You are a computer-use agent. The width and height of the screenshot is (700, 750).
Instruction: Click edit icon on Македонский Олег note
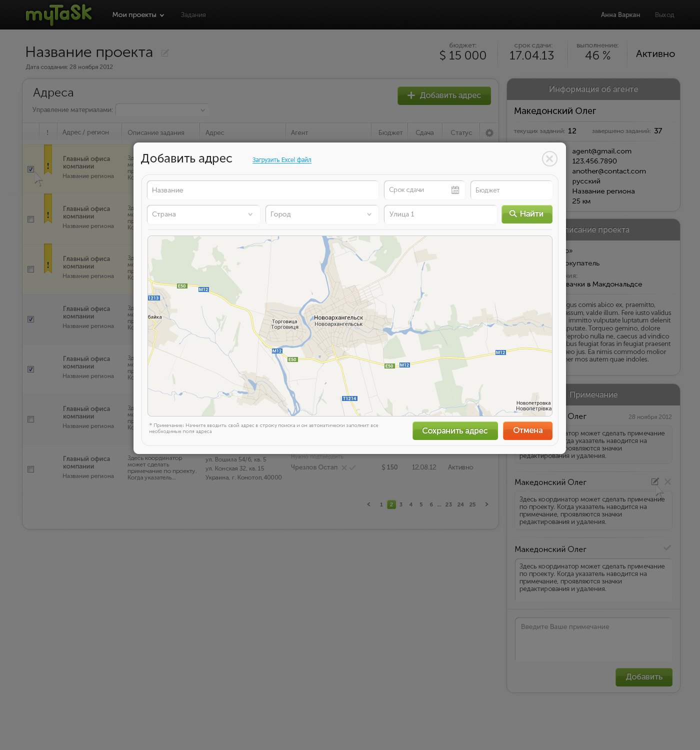click(x=654, y=481)
